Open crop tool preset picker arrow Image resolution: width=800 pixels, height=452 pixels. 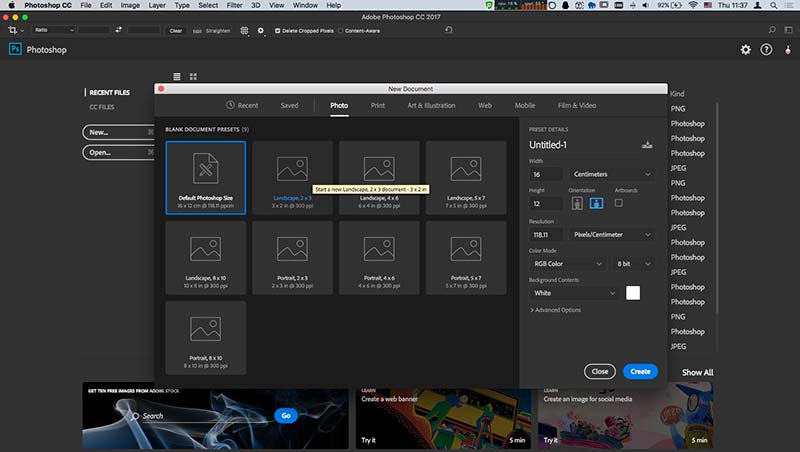(22, 31)
